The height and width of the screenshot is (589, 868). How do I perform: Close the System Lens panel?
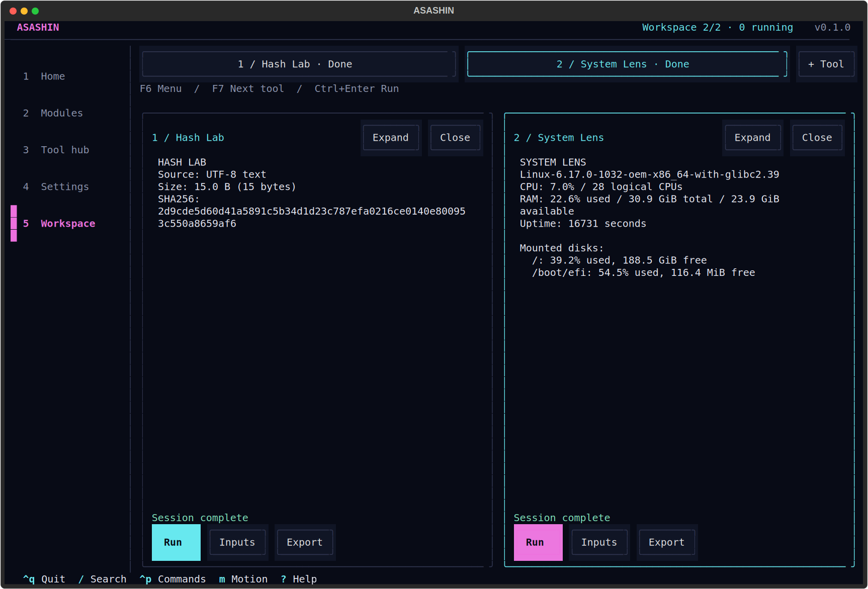pyautogui.click(x=817, y=138)
